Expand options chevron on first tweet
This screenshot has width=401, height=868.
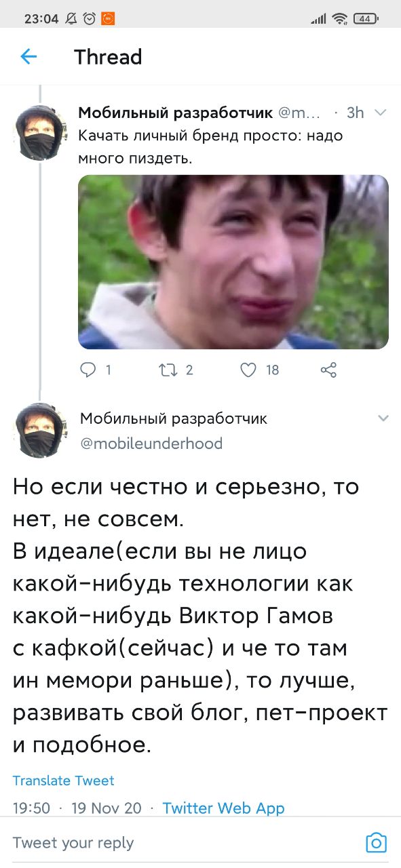click(x=380, y=113)
